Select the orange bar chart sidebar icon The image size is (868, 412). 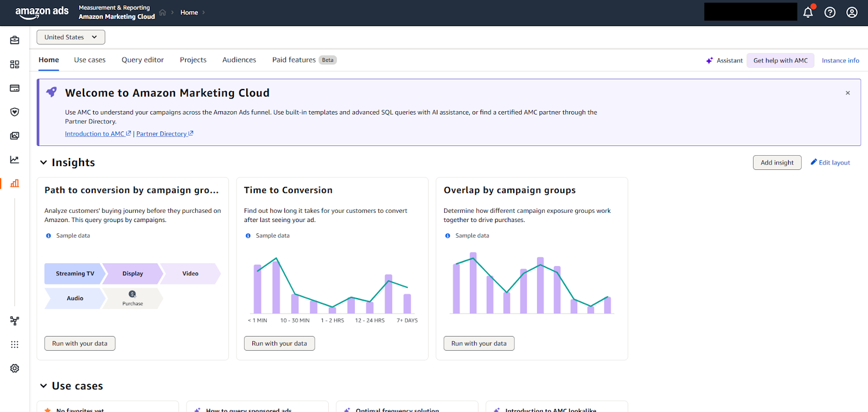15,183
